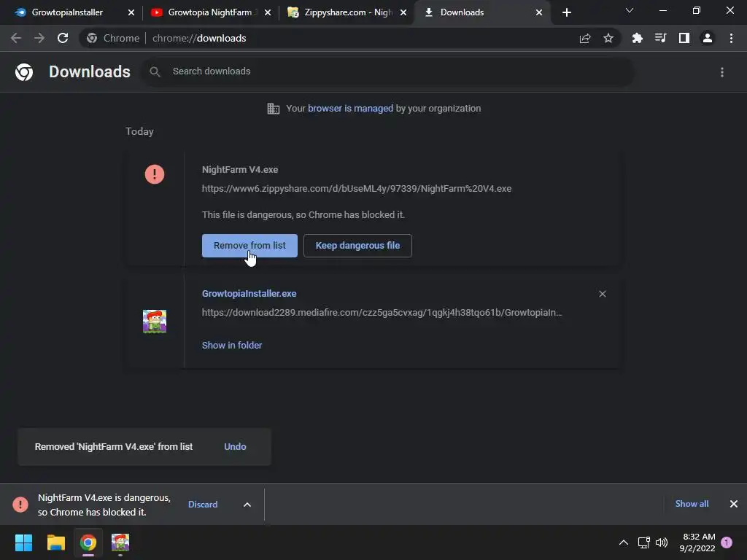The width and height of the screenshot is (747, 560).
Task: Close the bottom download bar
Action: pos(734,504)
